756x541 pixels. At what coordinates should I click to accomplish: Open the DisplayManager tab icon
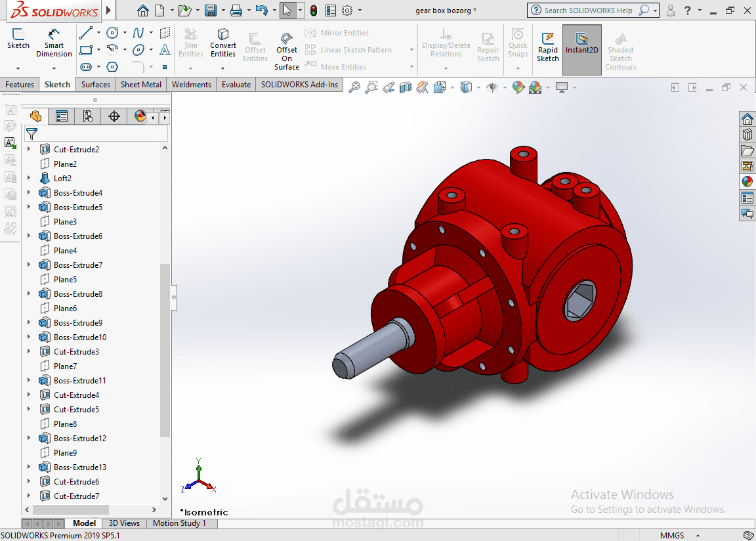[139, 116]
